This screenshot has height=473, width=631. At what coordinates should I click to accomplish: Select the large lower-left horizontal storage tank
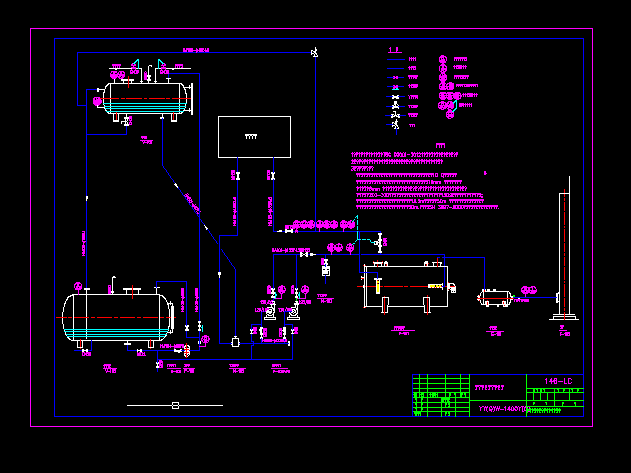(x=119, y=317)
